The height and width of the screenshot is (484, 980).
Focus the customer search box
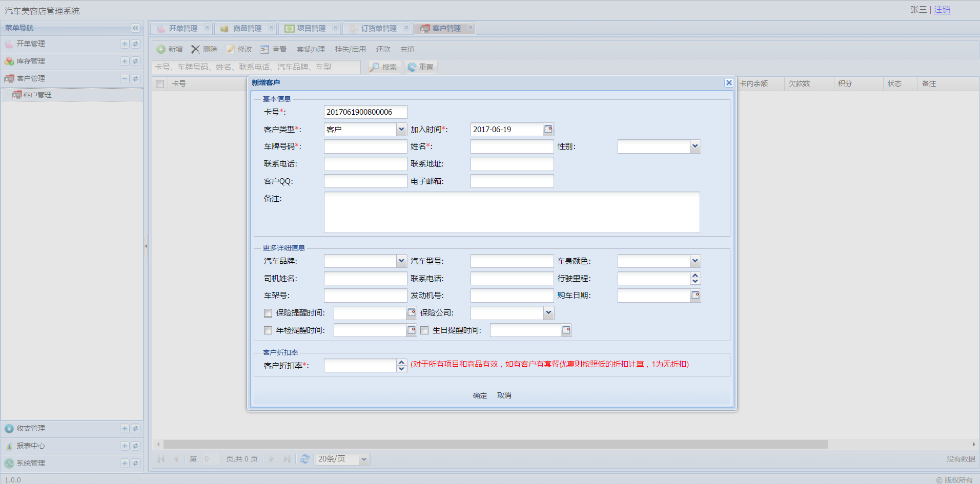256,67
